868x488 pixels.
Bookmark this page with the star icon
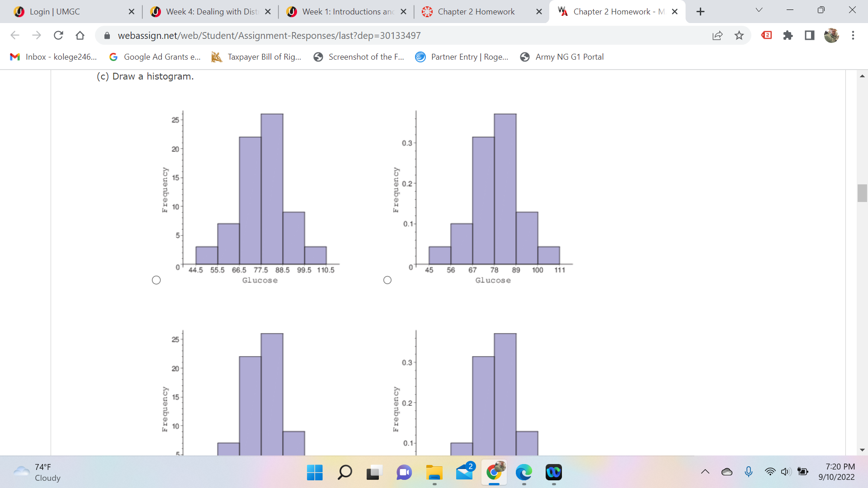click(x=739, y=35)
